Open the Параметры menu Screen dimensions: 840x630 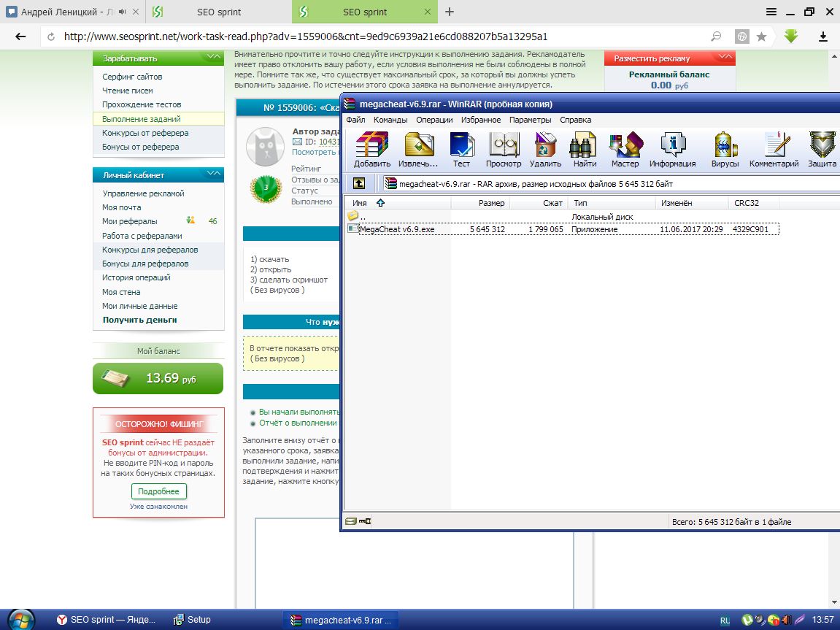coord(531,120)
